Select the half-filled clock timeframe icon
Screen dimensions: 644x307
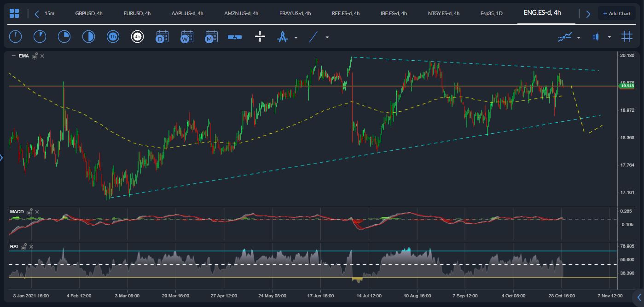point(88,37)
